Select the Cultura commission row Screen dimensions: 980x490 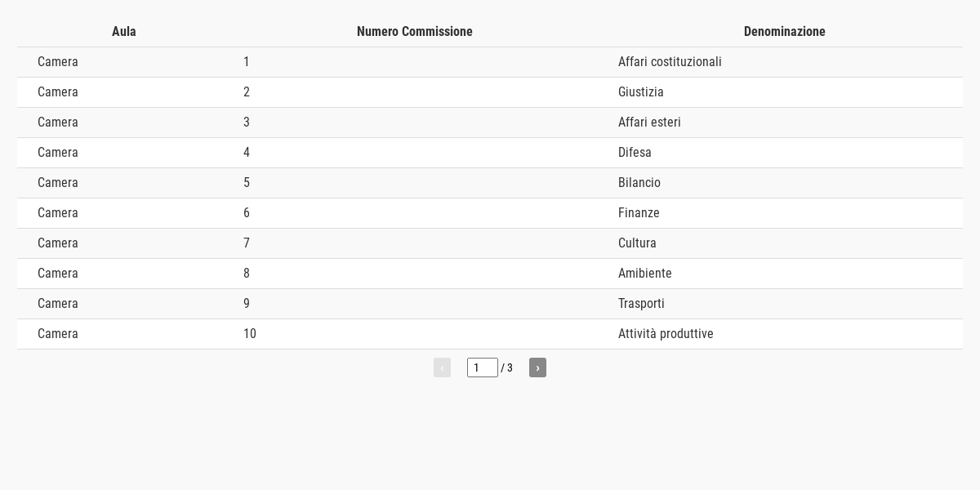point(490,243)
